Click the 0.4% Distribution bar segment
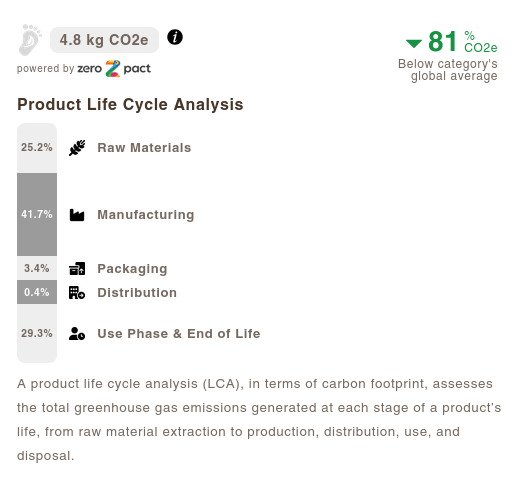528x483 pixels. point(37,292)
